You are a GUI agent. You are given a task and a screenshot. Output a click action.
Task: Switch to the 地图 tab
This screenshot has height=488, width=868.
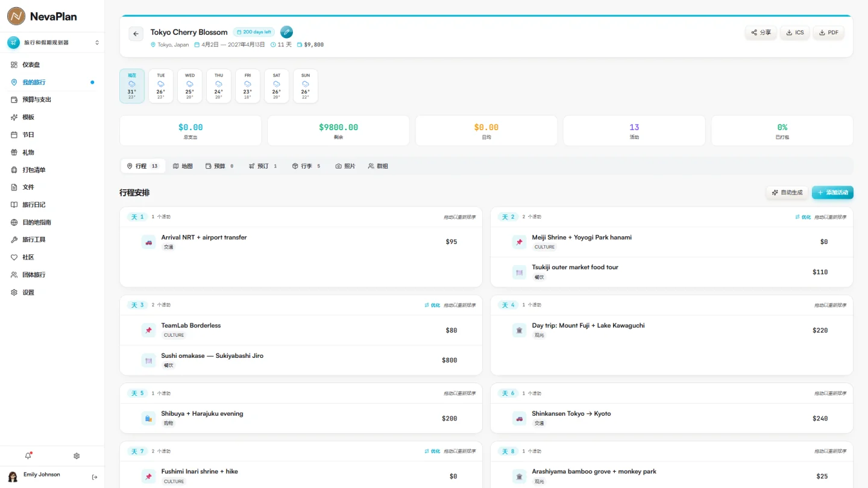click(x=183, y=166)
